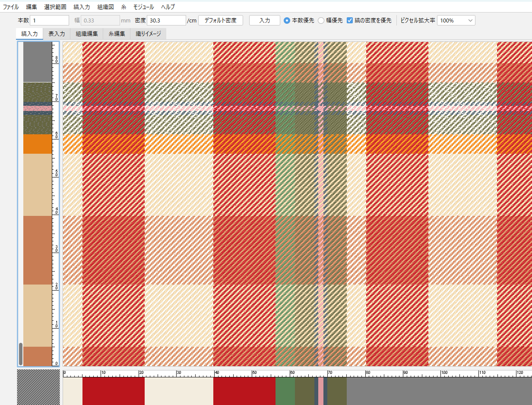This screenshot has height=405, width=532.
Task: Open the ヘルプ menu
Action: pyautogui.click(x=168, y=7)
